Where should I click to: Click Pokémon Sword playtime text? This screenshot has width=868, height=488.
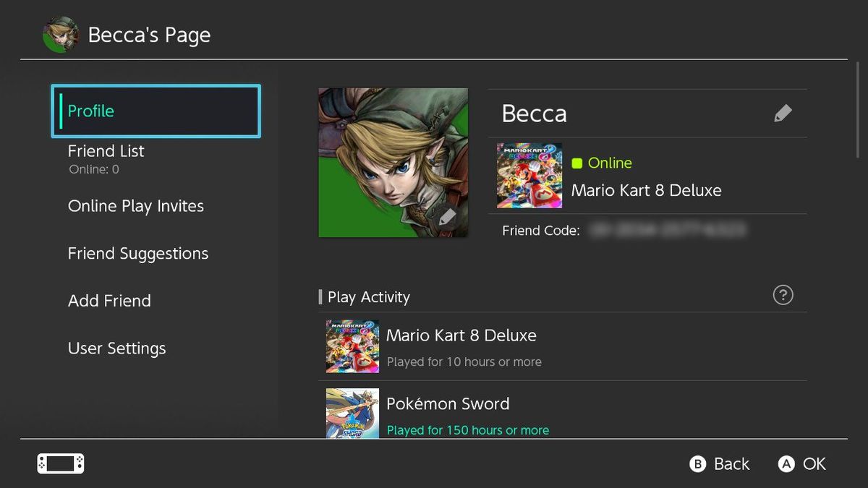click(468, 429)
